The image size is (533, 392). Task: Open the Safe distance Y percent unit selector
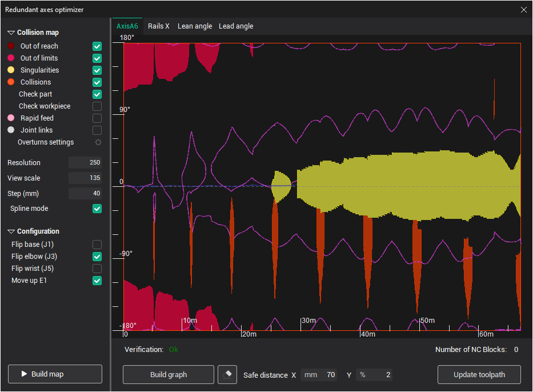click(363, 375)
